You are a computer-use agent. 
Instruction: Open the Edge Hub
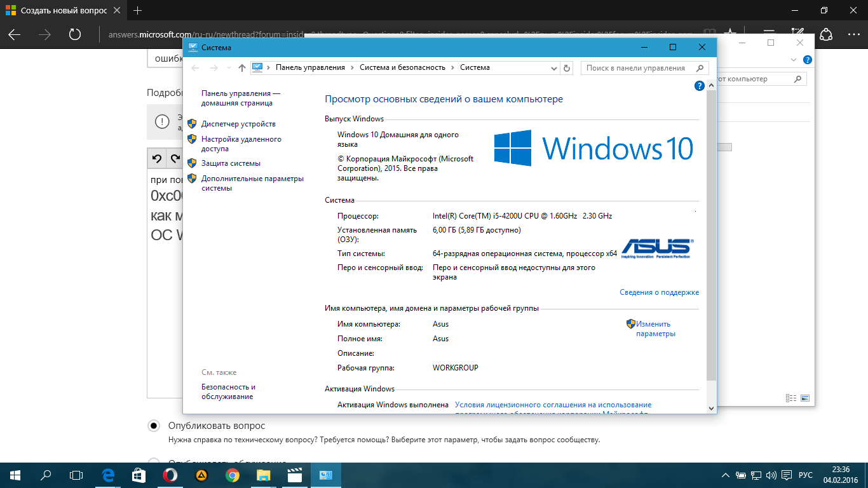tap(768, 34)
